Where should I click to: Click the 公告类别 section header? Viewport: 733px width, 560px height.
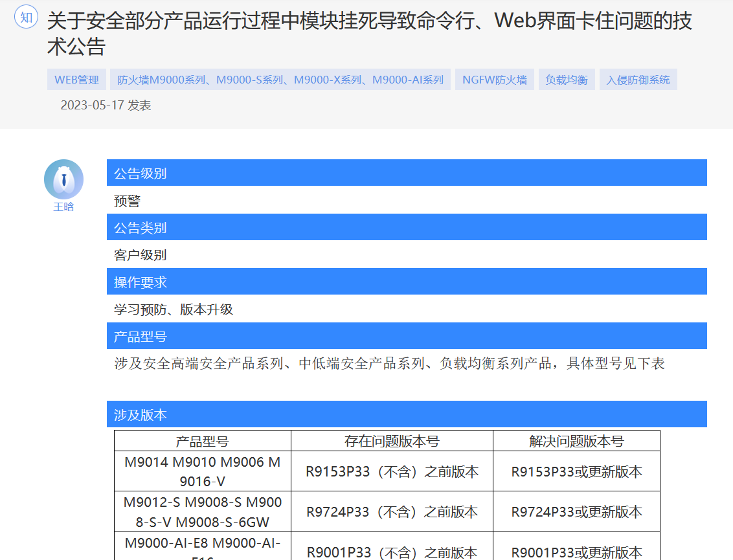pyautogui.click(x=407, y=227)
